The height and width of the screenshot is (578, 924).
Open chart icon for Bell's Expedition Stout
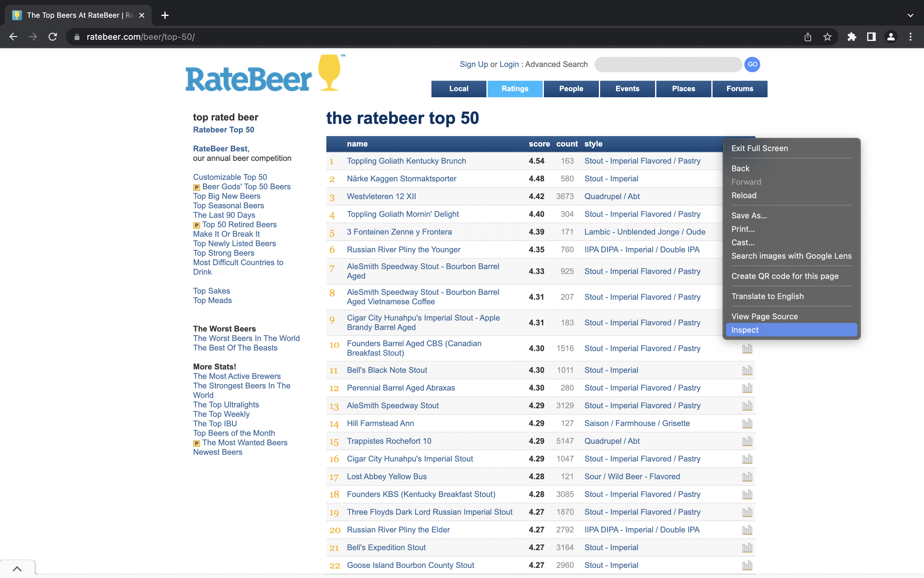(x=747, y=547)
